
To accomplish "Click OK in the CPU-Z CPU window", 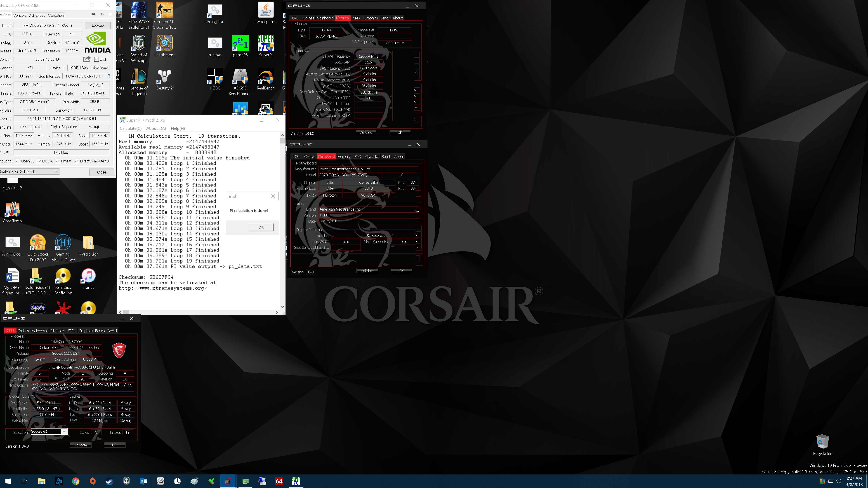I will coord(115,445).
